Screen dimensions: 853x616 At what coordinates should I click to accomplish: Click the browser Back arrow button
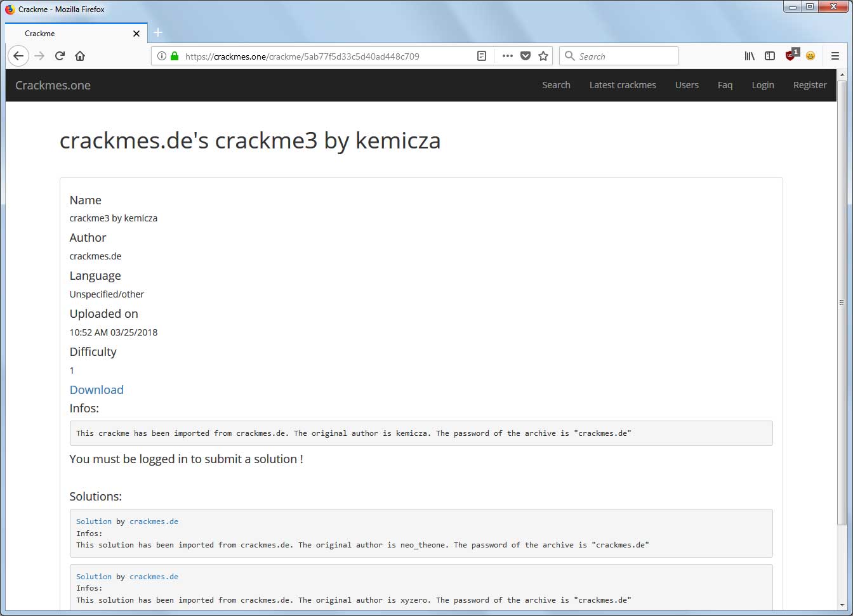[18, 56]
